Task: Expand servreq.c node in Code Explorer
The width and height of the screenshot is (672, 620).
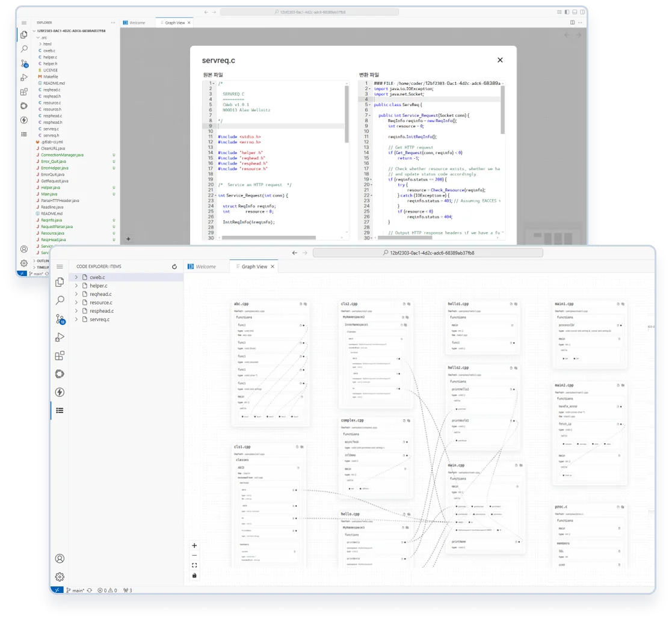Action: [x=76, y=319]
